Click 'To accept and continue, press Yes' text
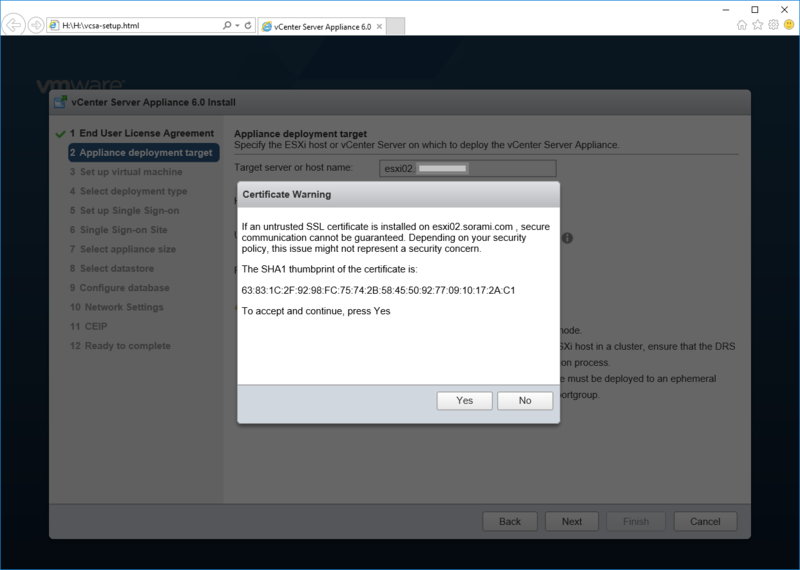This screenshot has height=570, width=800. click(x=316, y=311)
